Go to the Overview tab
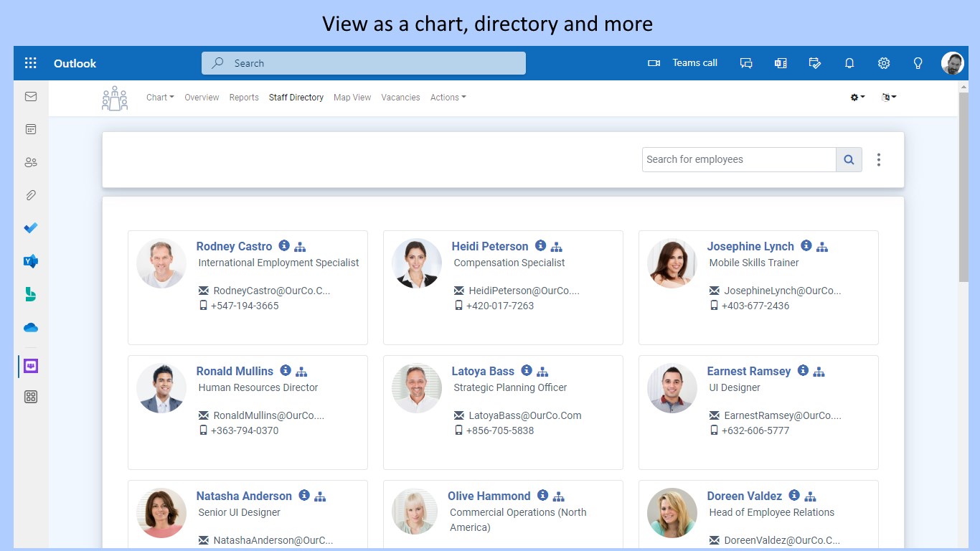 [202, 98]
